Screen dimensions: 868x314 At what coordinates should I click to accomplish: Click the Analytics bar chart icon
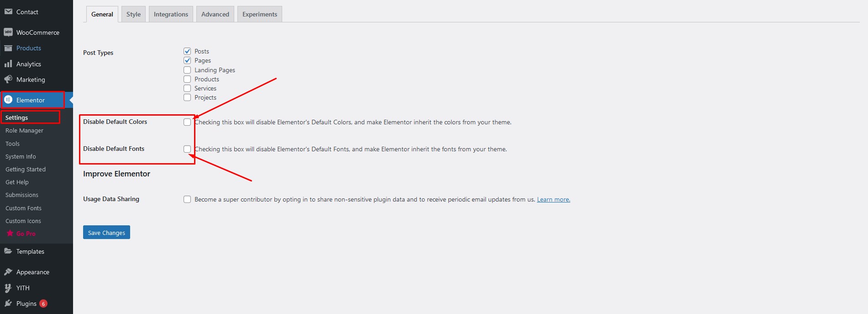(x=8, y=64)
